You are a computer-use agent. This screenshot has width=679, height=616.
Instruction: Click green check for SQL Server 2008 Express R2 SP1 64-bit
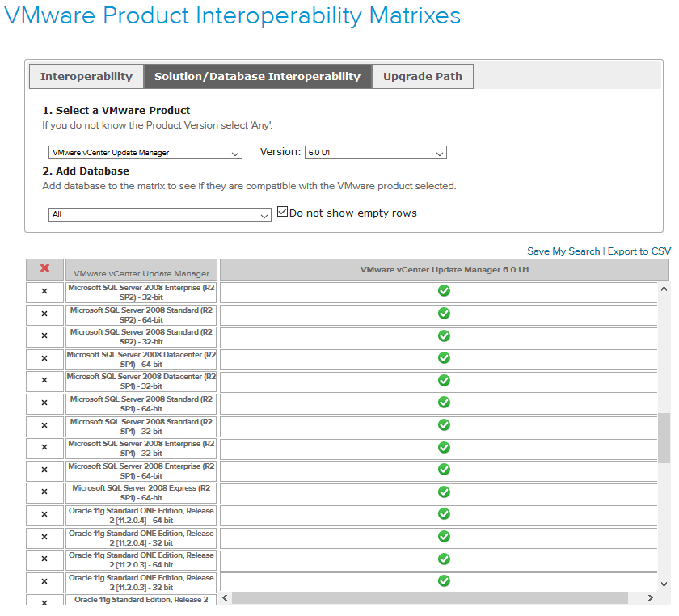[x=444, y=492]
